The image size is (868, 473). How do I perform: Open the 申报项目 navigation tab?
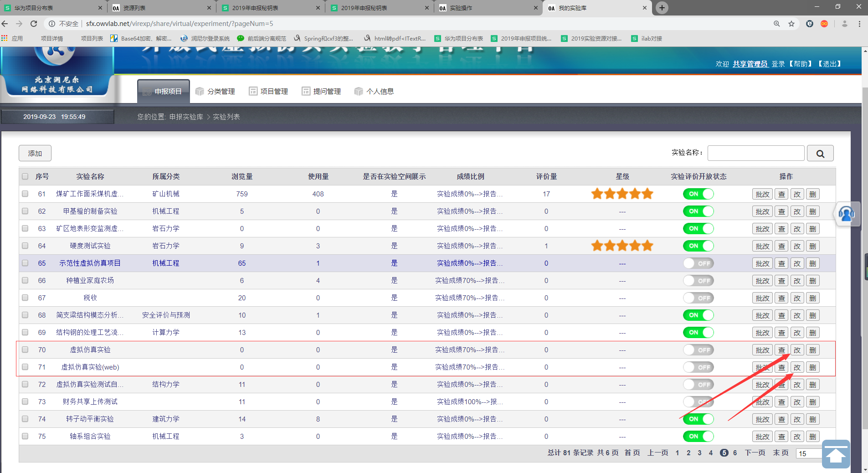[163, 91]
